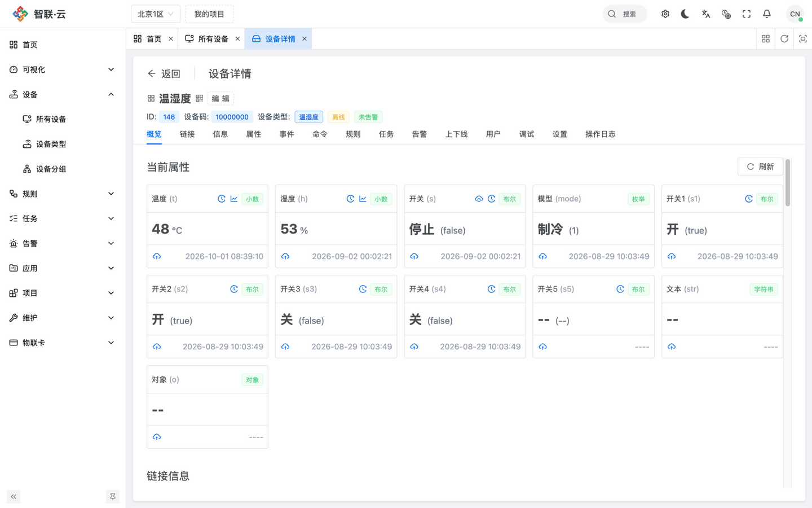Screen dimensions: 812x508
Task: Select 设备类型 in the sidebar
Action: click(x=62, y=144)
